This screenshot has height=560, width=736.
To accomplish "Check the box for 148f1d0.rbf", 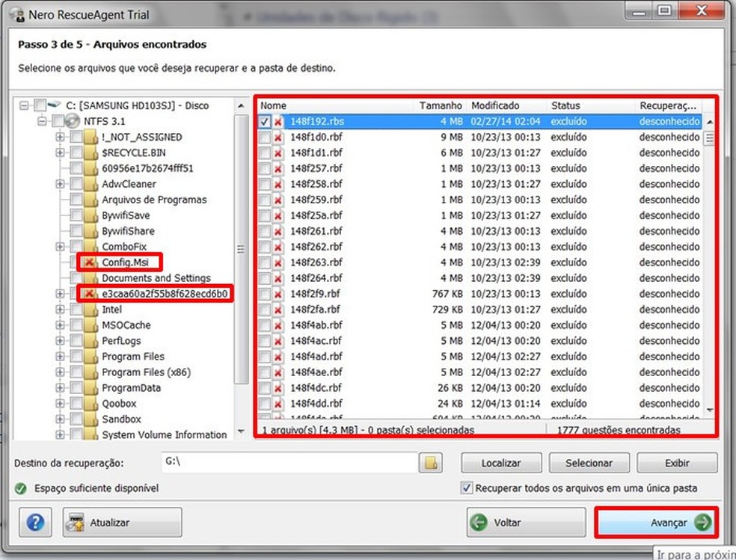I will coord(265,138).
